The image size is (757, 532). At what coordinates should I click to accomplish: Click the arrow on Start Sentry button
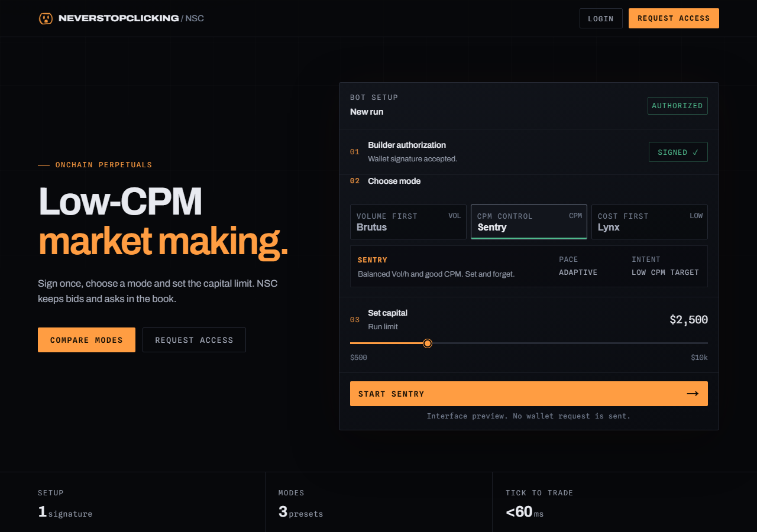693,394
